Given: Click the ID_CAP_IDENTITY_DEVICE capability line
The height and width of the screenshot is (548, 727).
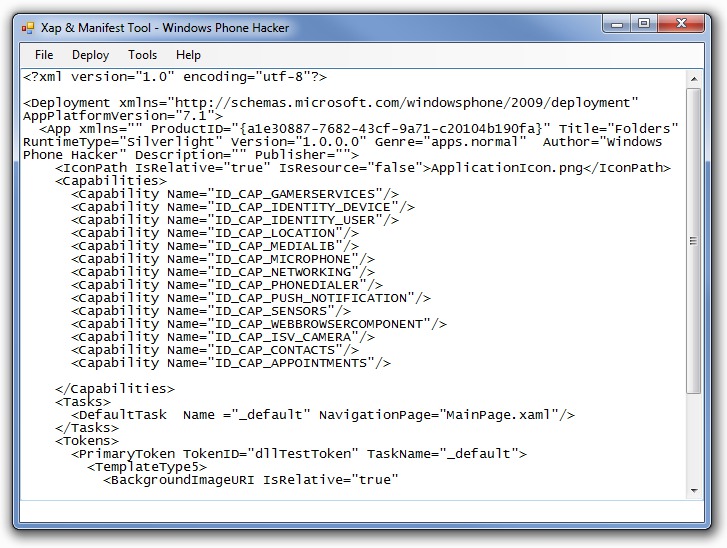Looking at the screenshot, I should coord(242,207).
